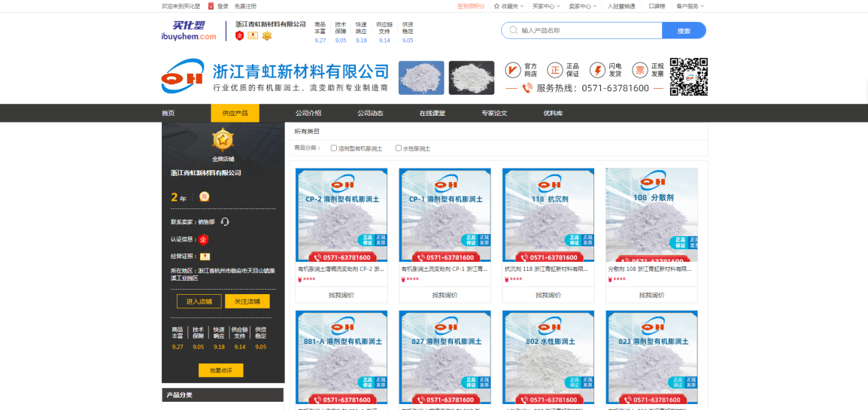Click the business license card icon in header
The width and height of the screenshot is (868, 410).
coord(253,36)
